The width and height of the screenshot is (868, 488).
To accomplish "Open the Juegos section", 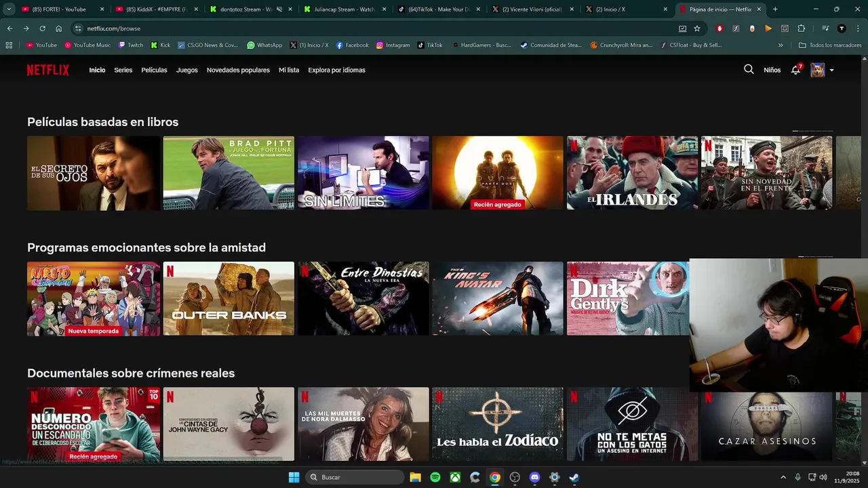I will [x=187, y=70].
